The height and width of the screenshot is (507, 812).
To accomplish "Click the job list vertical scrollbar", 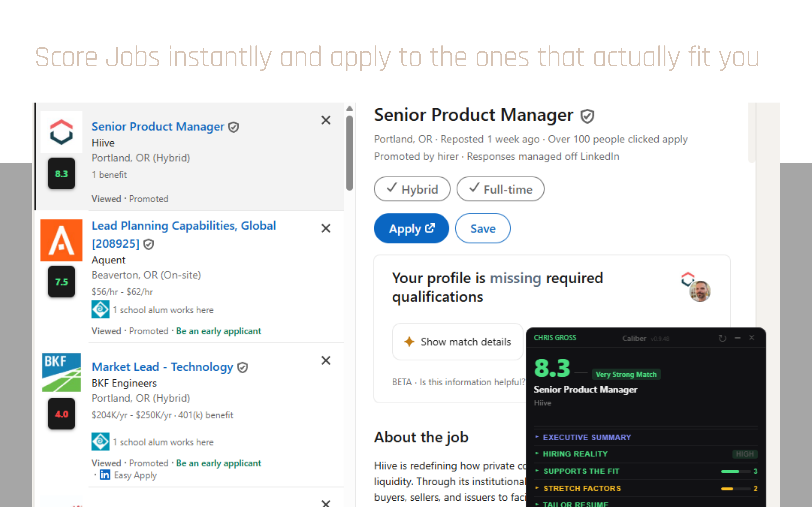I will (350, 153).
